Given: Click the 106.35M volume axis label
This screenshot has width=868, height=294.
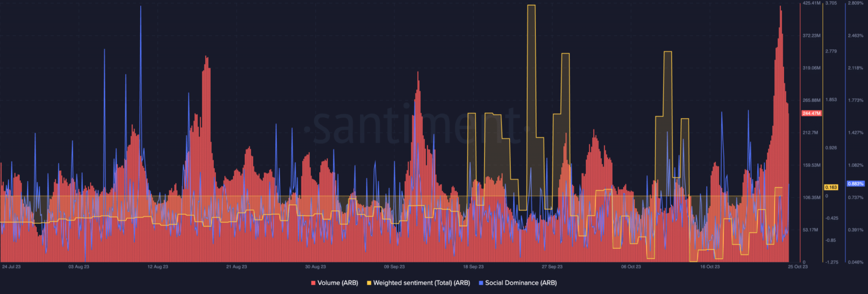Looking at the screenshot, I should tap(811, 197).
